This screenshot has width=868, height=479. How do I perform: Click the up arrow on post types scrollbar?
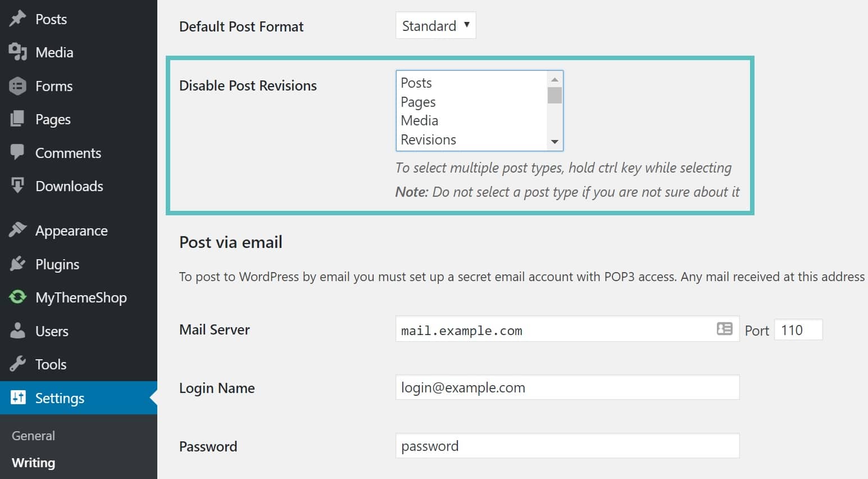pyautogui.click(x=555, y=79)
